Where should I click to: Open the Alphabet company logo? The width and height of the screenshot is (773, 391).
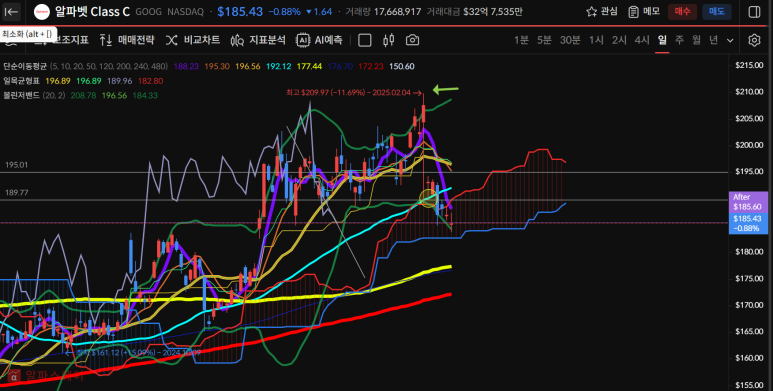pyautogui.click(x=42, y=12)
